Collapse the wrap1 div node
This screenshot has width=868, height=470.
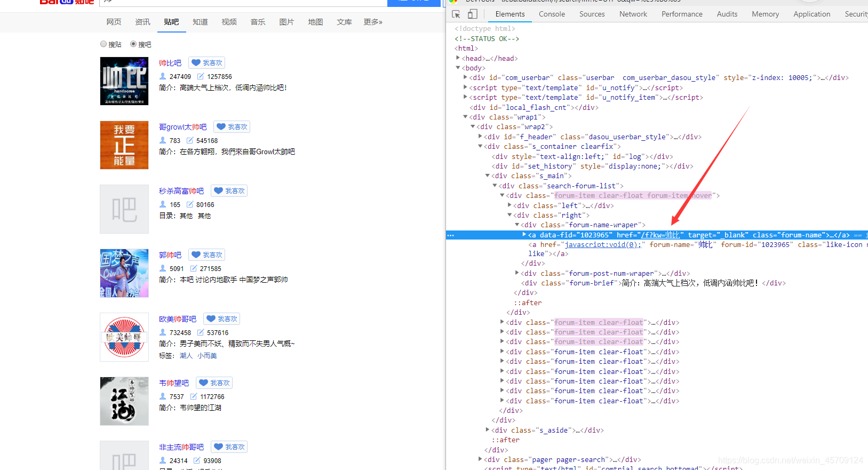click(465, 117)
